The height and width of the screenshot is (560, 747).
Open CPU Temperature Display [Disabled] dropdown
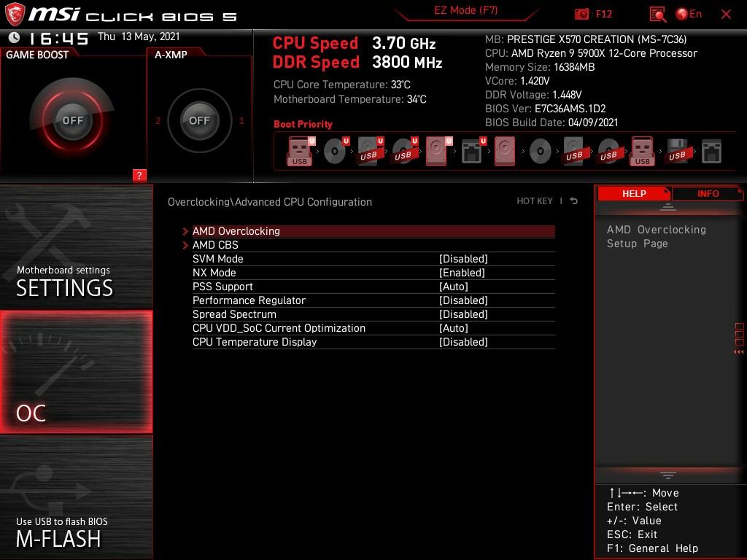tap(463, 342)
